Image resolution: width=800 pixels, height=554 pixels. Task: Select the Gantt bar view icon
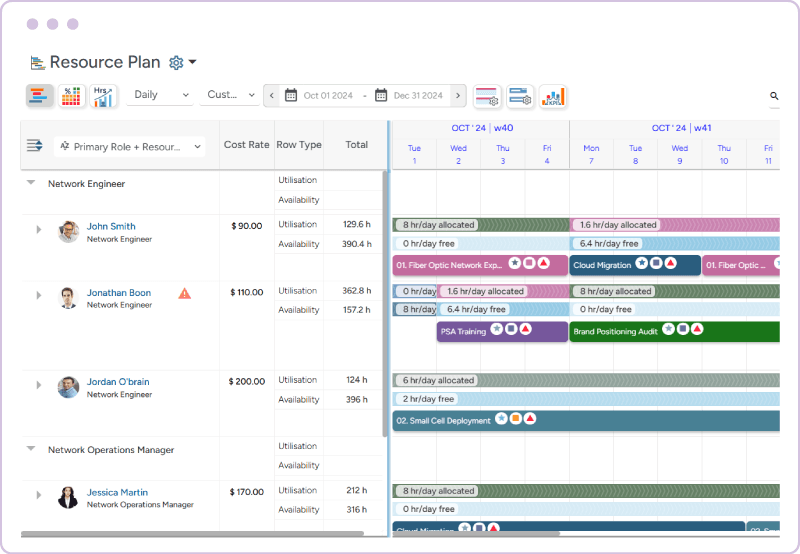[x=39, y=95]
